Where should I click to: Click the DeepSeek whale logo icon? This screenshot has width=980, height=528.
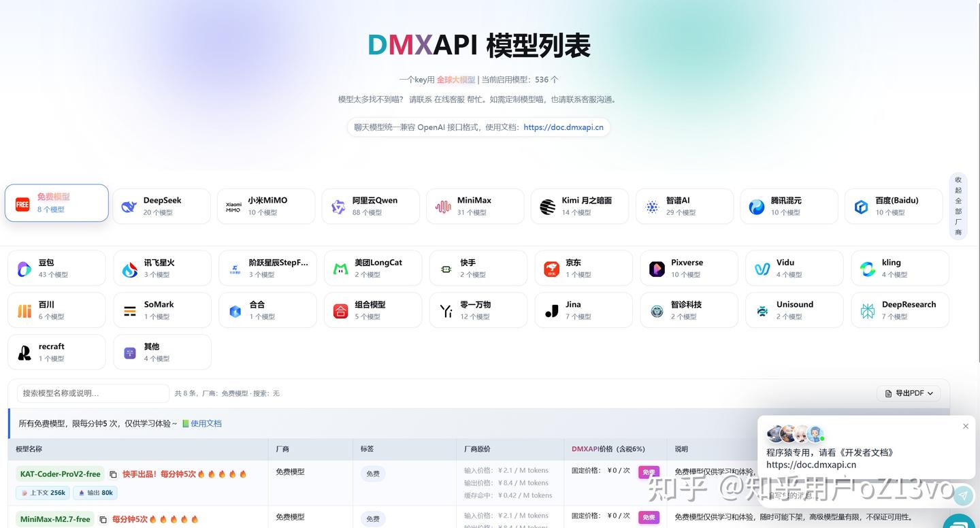coord(129,207)
